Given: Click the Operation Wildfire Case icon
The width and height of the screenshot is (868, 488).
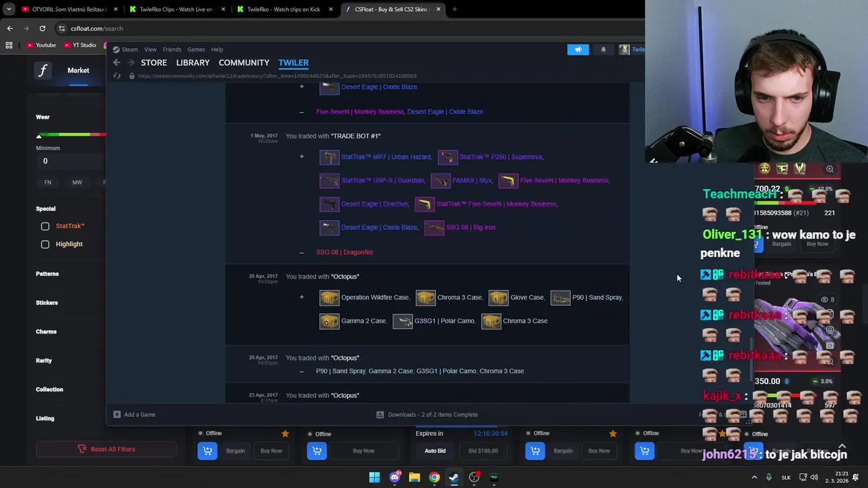Looking at the screenshot, I should click(329, 298).
